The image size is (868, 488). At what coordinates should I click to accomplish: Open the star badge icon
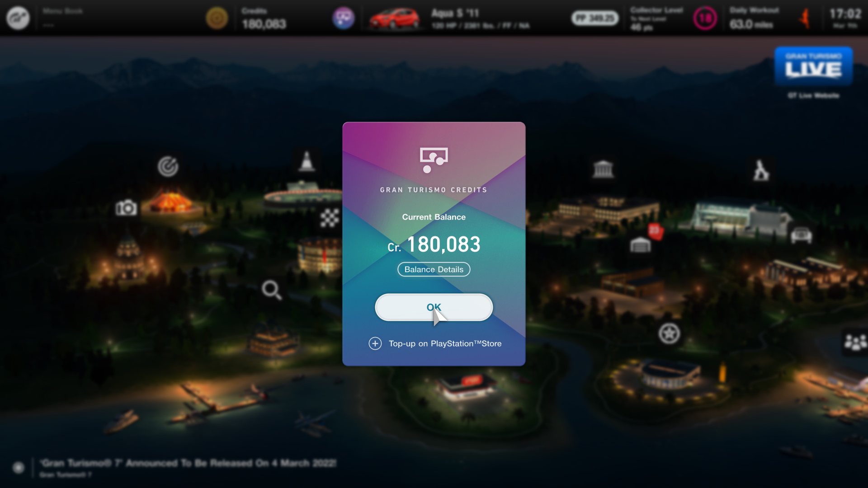669,334
